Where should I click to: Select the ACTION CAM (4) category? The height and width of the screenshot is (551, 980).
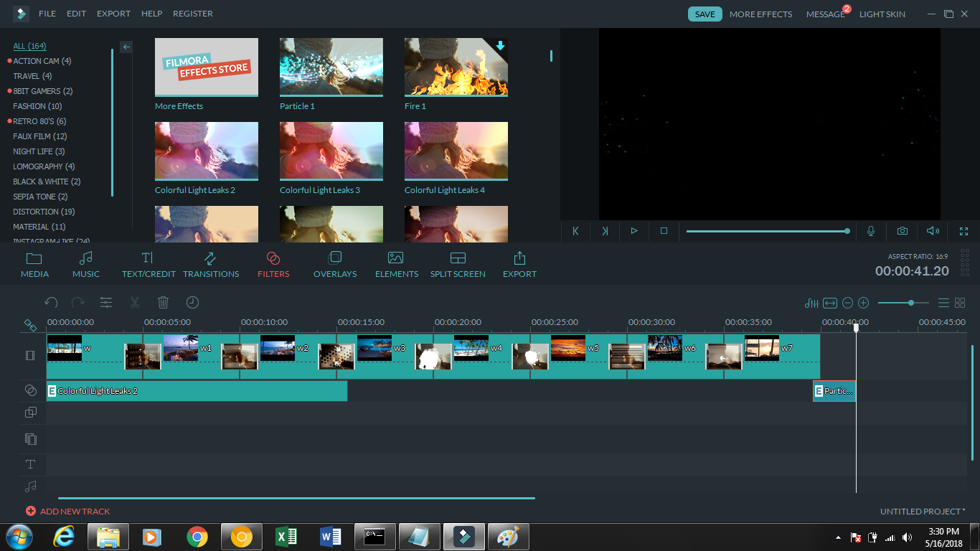coord(42,61)
